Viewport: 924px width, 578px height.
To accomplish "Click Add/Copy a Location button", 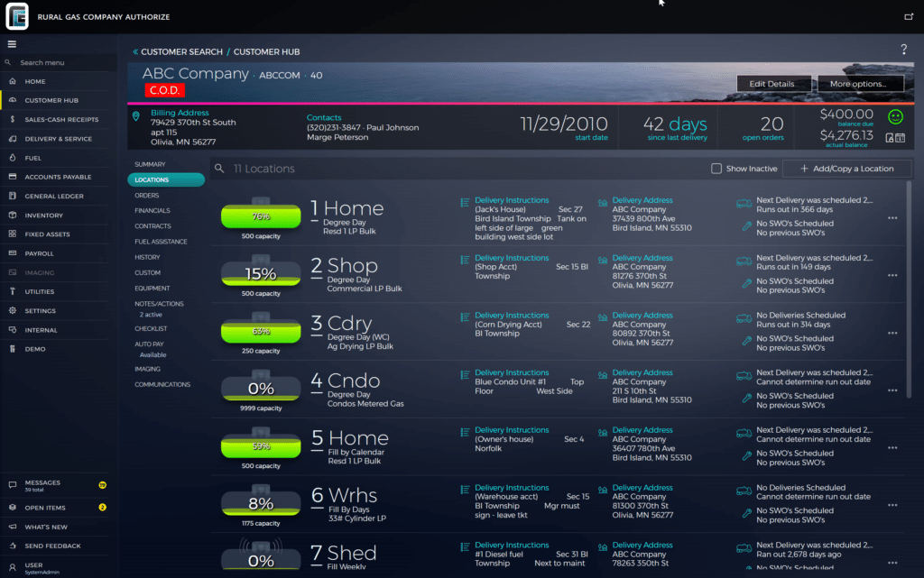I will [846, 169].
